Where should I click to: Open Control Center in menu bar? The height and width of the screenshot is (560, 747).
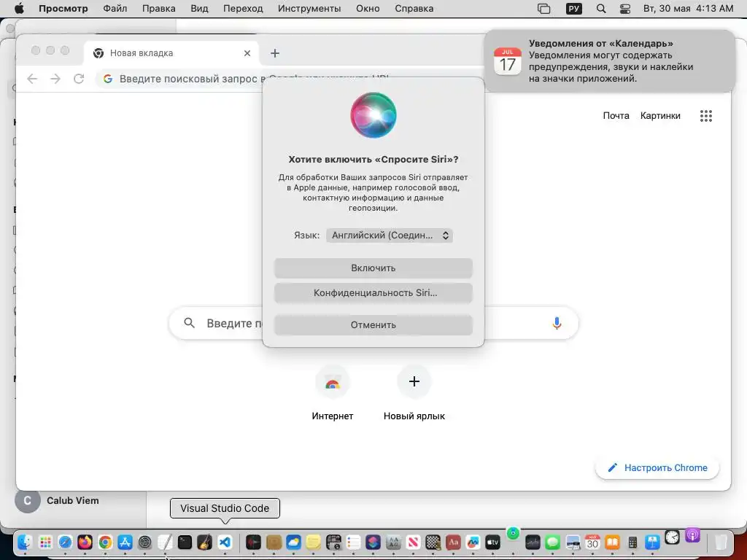pos(625,9)
